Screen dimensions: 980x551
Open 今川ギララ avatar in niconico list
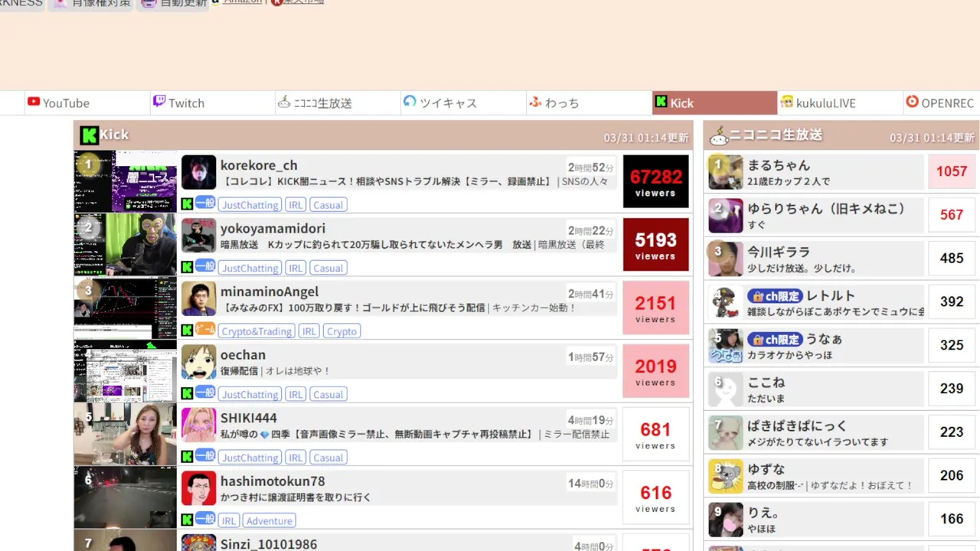725,259
